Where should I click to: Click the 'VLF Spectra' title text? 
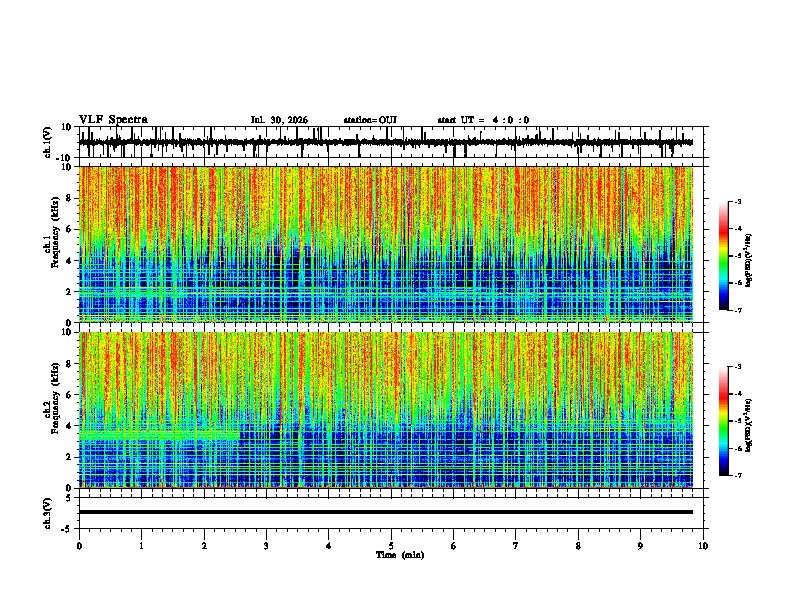(x=113, y=120)
